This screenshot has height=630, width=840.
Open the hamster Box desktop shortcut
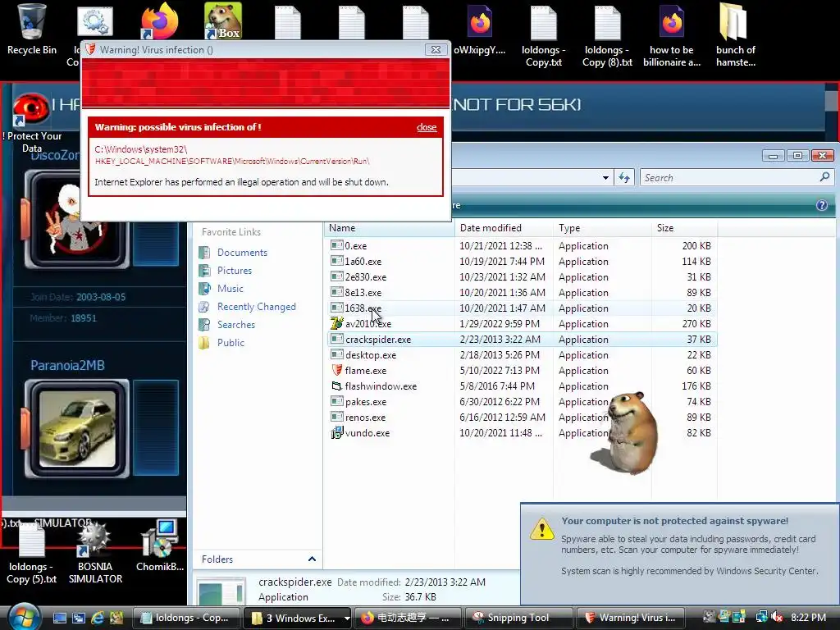pyautogui.click(x=223, y=21)
